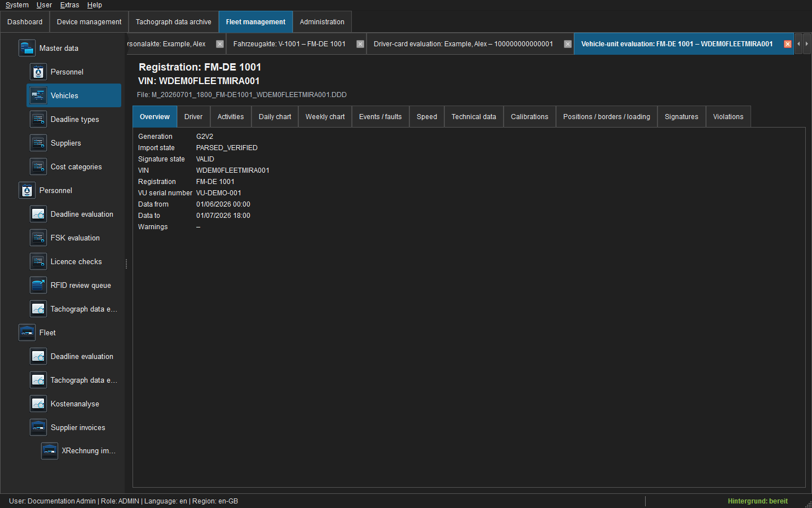Click the Fleet Deadline evaluation chart icon

point(38,356)
